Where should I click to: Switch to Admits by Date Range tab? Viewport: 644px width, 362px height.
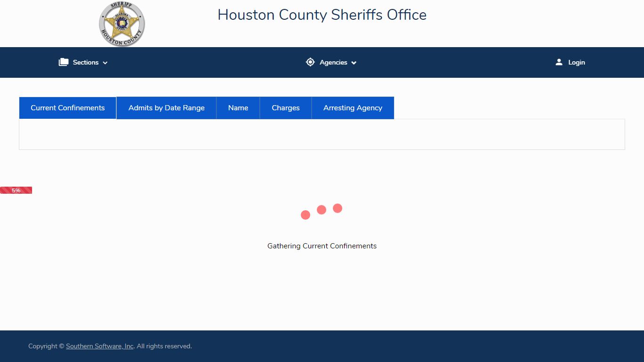166,108
